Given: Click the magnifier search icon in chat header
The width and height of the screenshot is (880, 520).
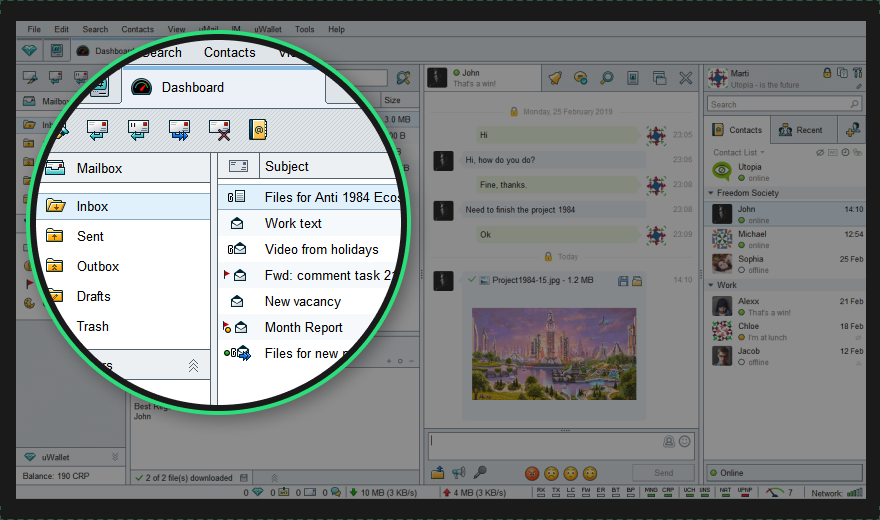Looking at the screenshot, I should pyautogui.click(x=606, y=78).
